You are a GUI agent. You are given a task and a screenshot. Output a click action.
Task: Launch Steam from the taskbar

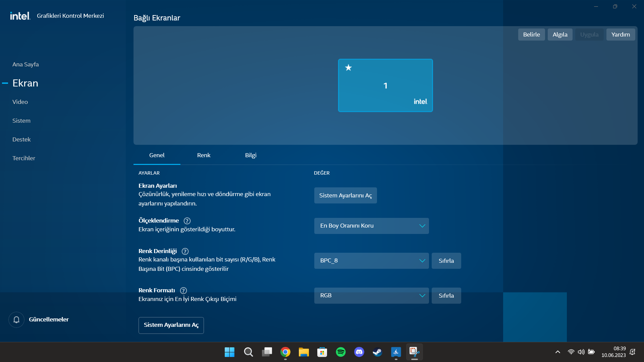coord(377,352)
